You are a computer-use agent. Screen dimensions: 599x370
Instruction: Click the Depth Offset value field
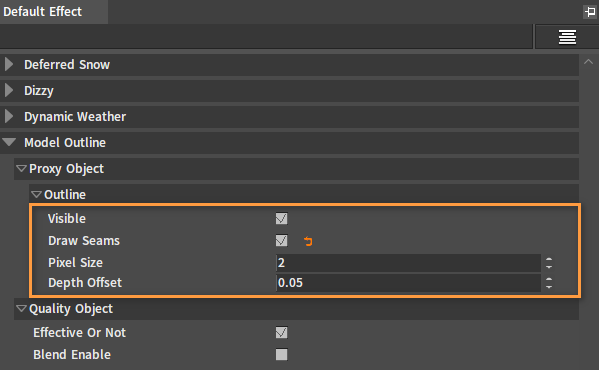click(x=408, y=283)
